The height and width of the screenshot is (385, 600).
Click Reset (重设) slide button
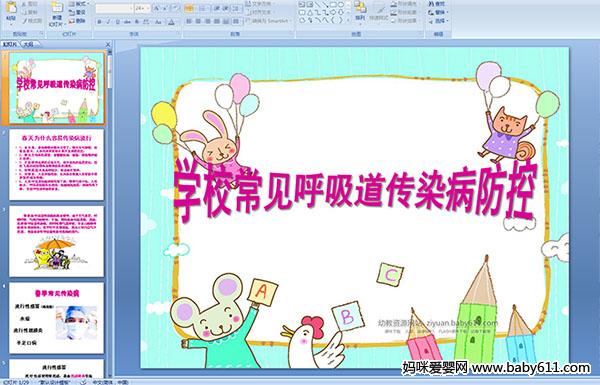[78, 12]
